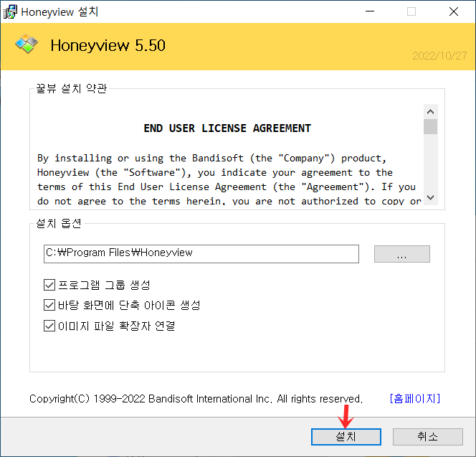Screen dimensions: 476x457
Task: Open the 홈페이지 homepage link
Action: coord(414,398)
